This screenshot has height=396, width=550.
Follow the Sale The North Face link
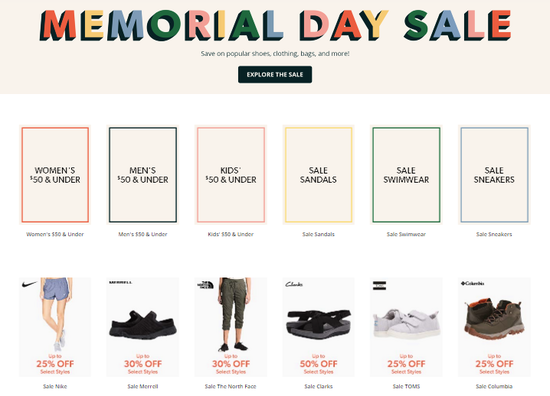[x=230, y=386]
